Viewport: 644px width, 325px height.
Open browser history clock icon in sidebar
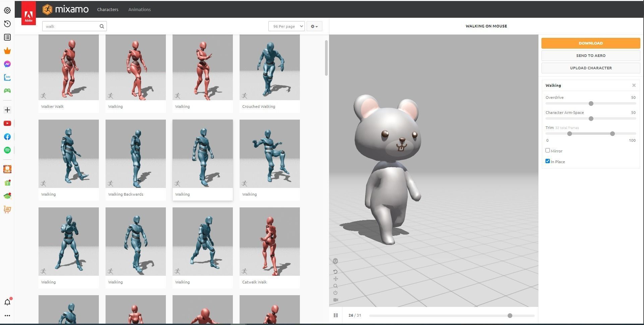(x=7, y=24)
